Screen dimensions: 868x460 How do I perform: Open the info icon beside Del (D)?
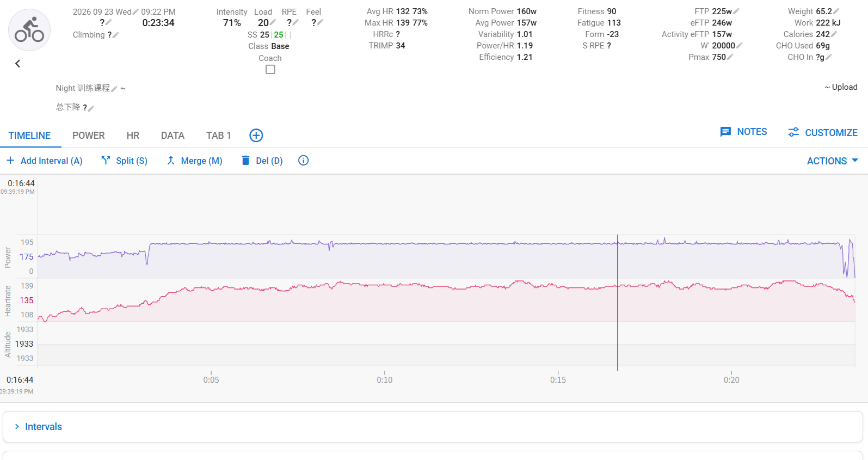coord(304,161)
